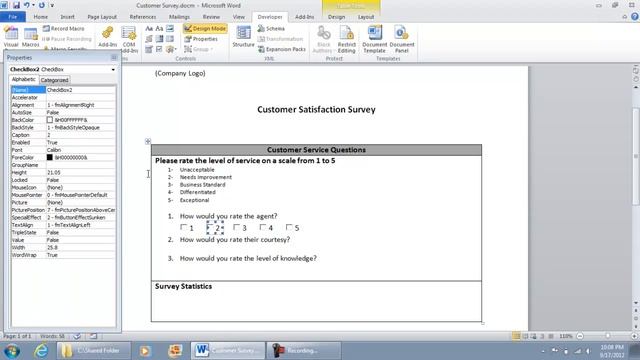
Task: Open Restrict Editing pane
Action: click(x=347, y=39)
